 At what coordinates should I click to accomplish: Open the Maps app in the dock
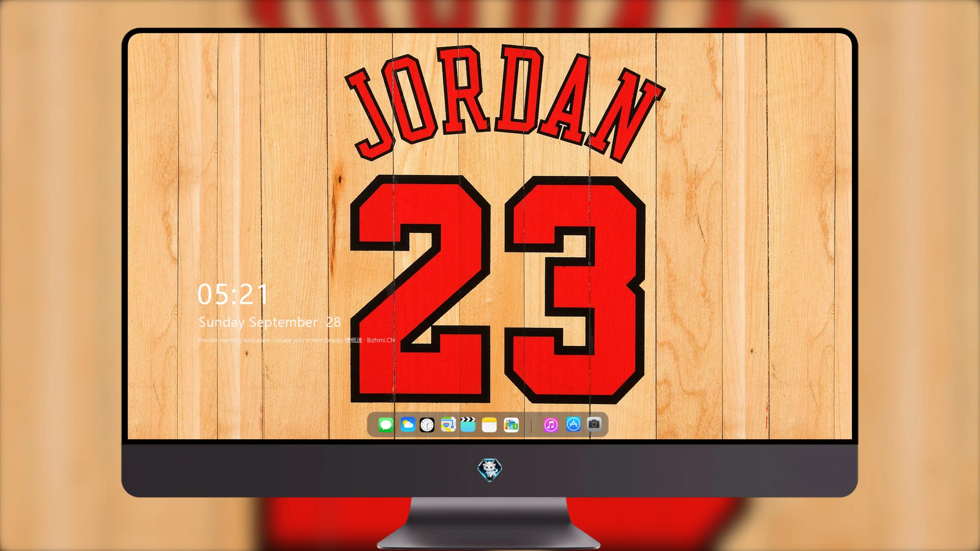(448, 424)
